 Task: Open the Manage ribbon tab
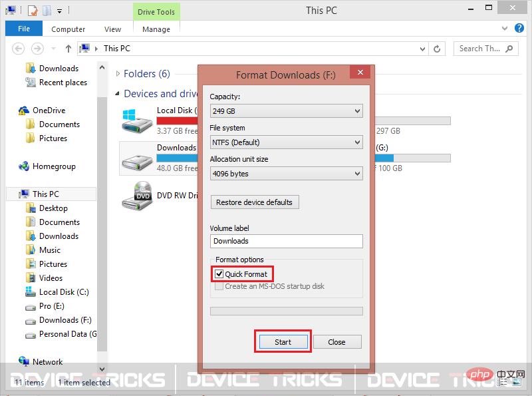(x=156, y=29)
